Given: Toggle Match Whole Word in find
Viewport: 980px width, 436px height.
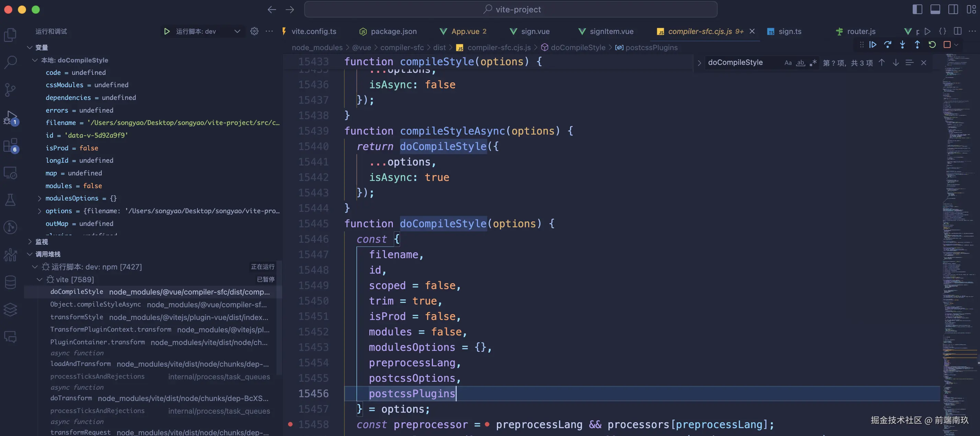Looking at the screenshot, I should [x=800, y=63].
